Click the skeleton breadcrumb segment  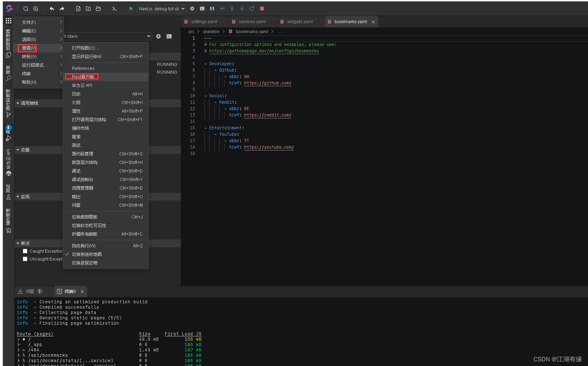point(211,32)
